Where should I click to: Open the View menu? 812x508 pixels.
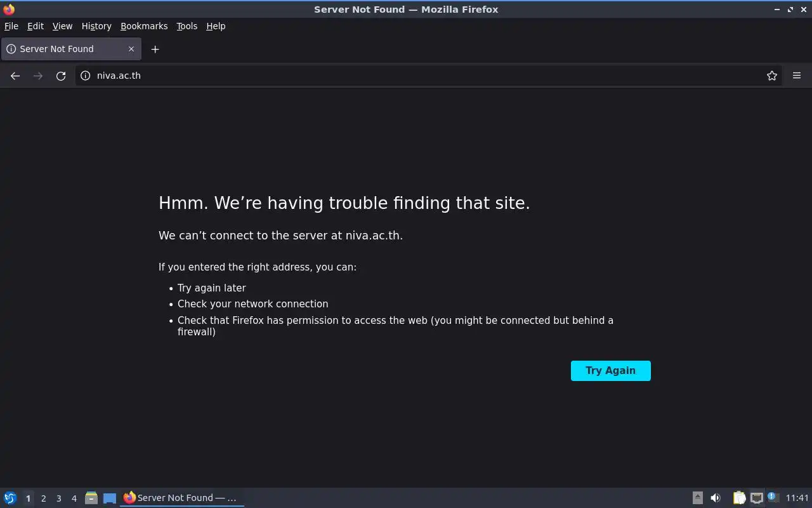(62, 26)
